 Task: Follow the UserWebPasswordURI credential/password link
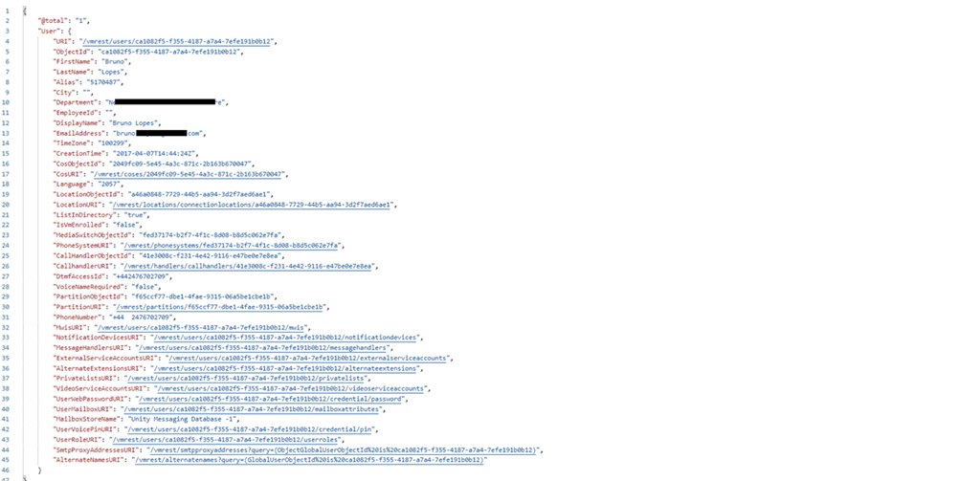[x=269, y=398]
